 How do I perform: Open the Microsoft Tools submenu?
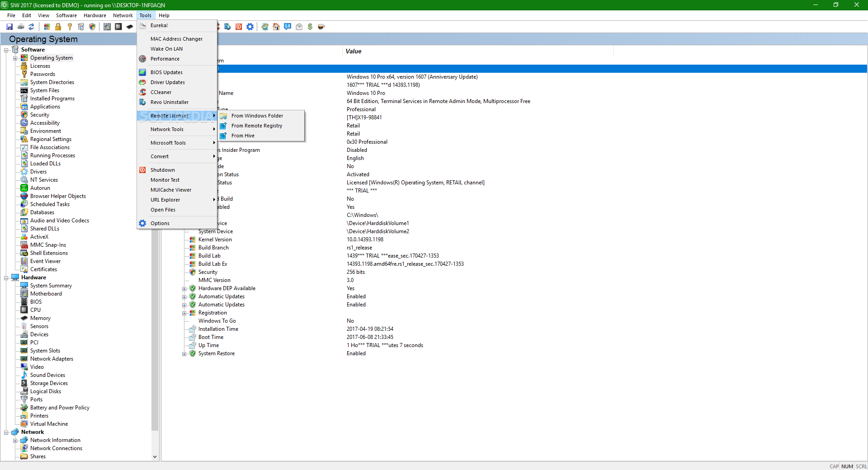(177, 143)
